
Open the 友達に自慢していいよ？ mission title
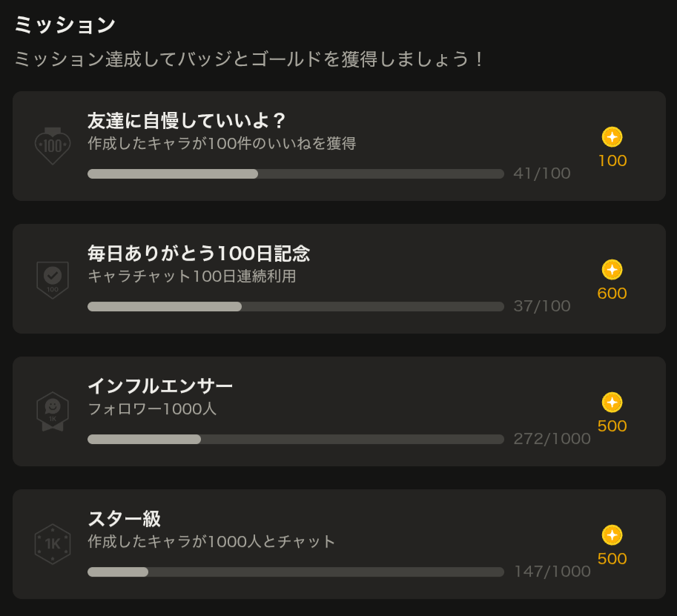(x=187, y=121)
